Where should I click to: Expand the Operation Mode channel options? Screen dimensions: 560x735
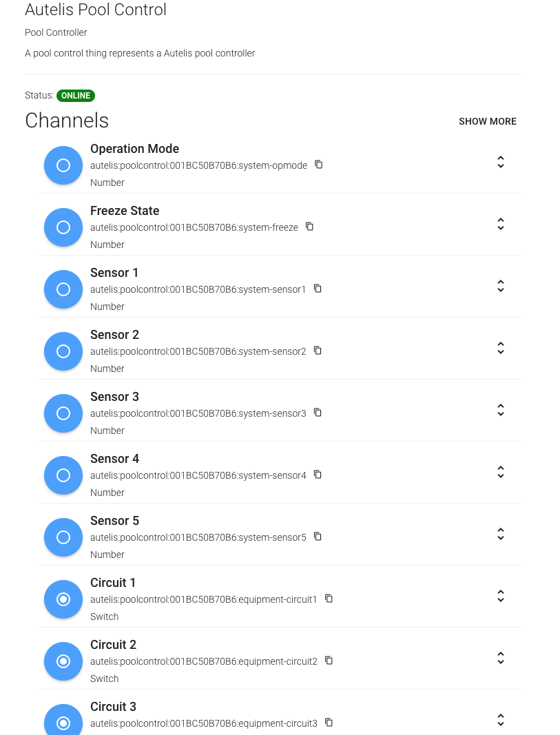501,162
